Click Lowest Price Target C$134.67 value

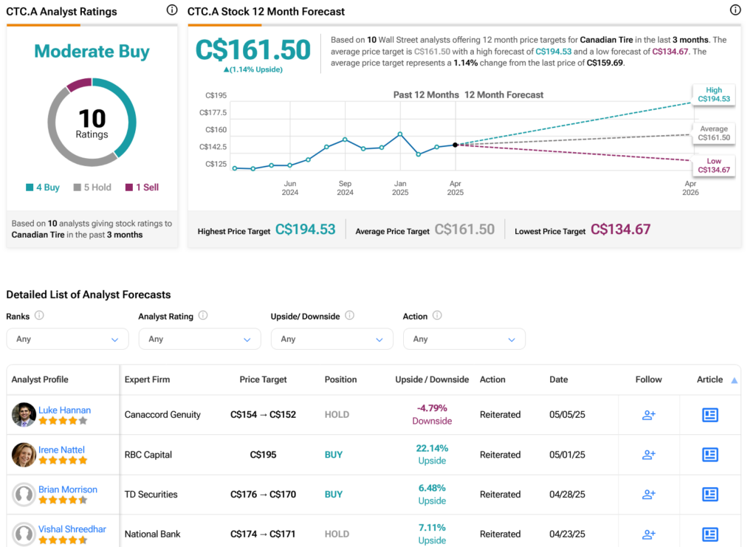click(620, 230)
